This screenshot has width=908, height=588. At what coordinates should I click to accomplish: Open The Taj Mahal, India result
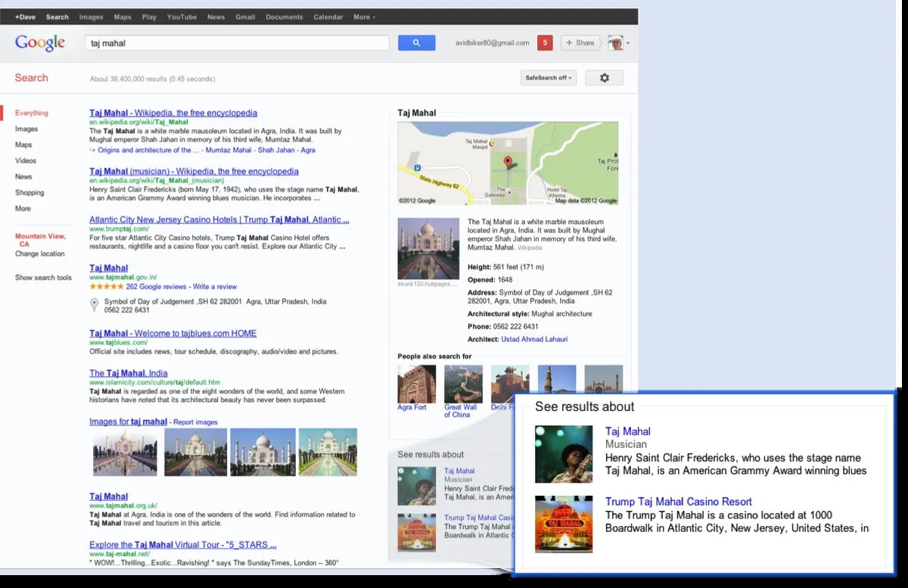click(129, 373)
